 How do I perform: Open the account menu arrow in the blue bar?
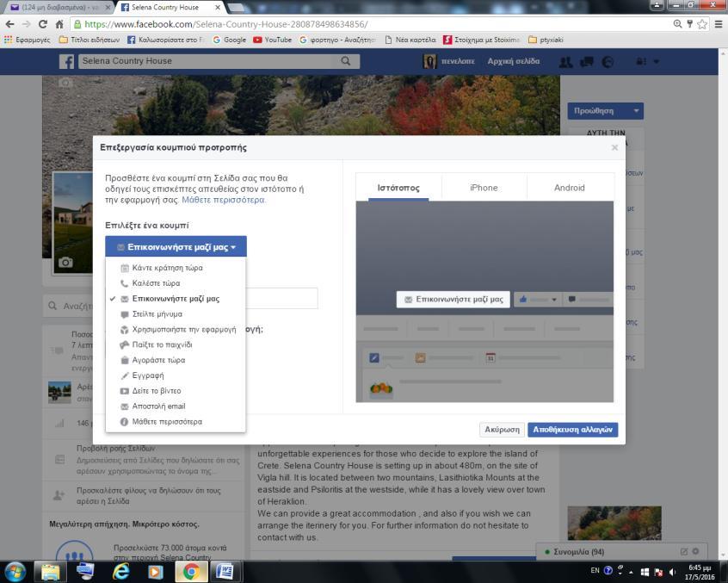[x=657, y=61]
